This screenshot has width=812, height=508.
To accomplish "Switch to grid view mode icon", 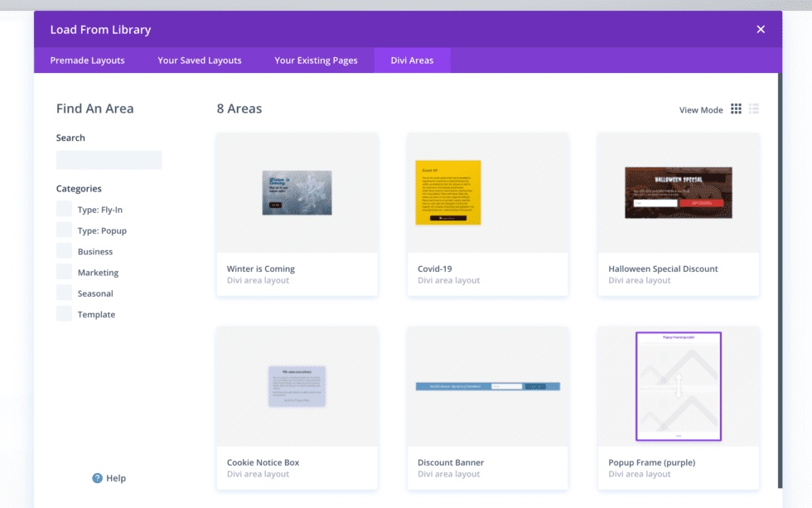I will (736, 109).
